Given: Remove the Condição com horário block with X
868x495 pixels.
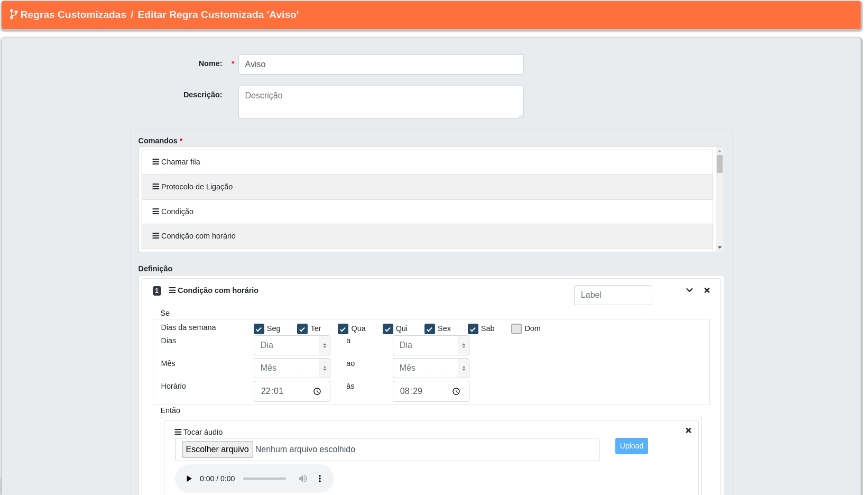Looking at the screenshot, I should pos(707,290).
